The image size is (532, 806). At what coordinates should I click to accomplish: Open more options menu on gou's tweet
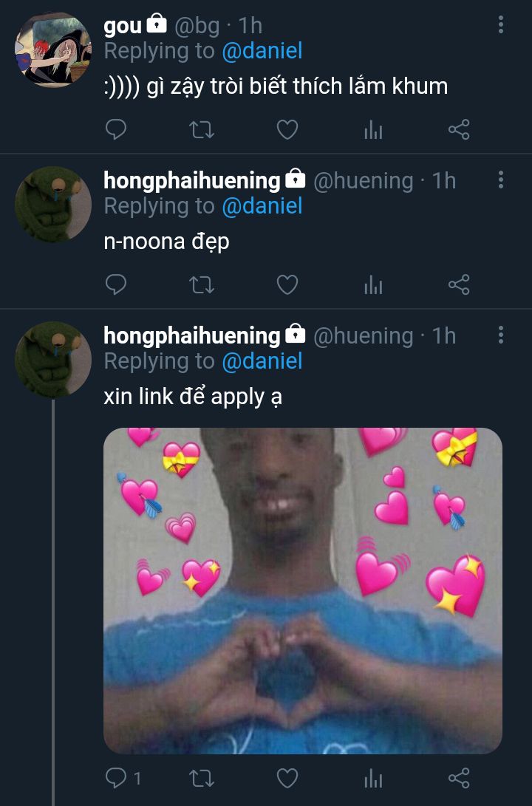(x=501, y=24)
